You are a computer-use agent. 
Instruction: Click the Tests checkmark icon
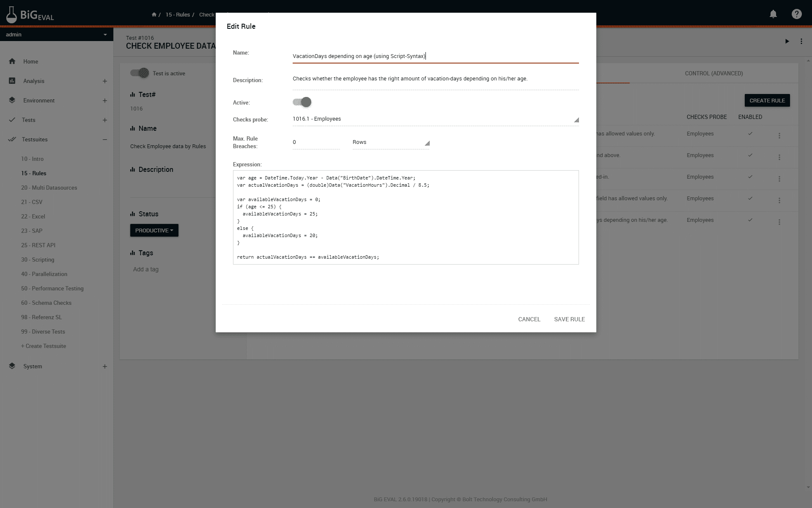12,120
